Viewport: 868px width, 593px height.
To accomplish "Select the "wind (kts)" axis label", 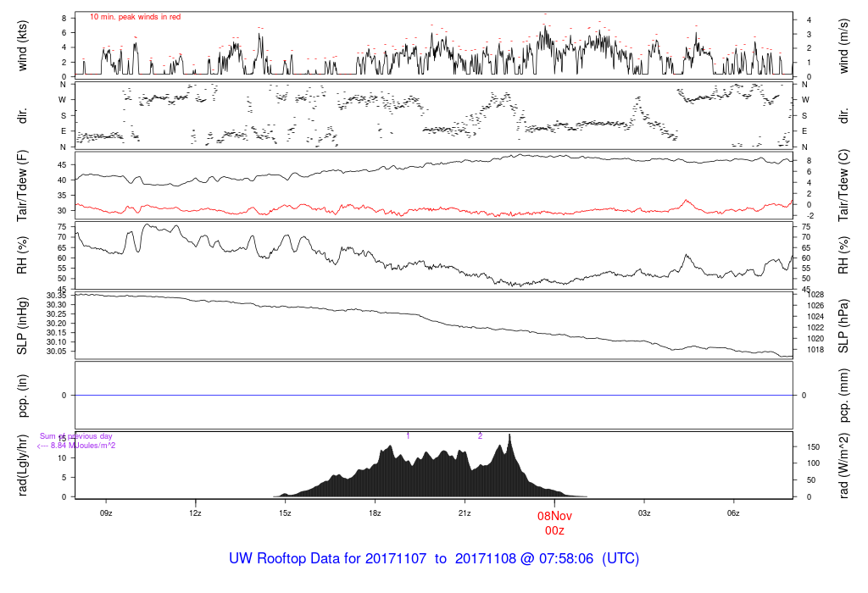I will [x=22, y=46].
